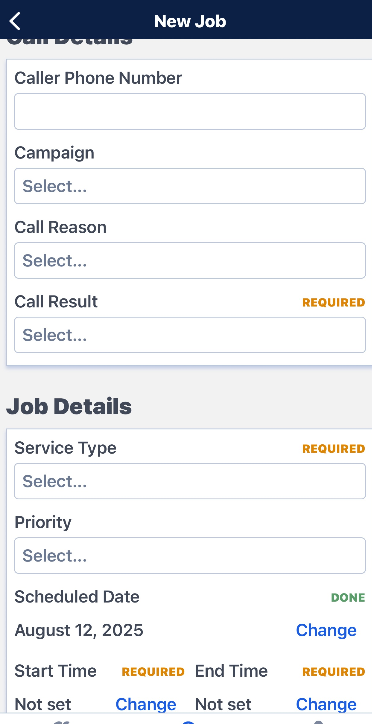Click the Job Details section heading
Screen dimensions: 372x724
click(x=69, y=407)
